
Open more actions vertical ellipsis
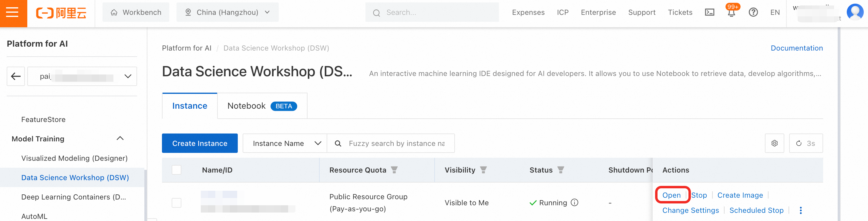(801, 210)
